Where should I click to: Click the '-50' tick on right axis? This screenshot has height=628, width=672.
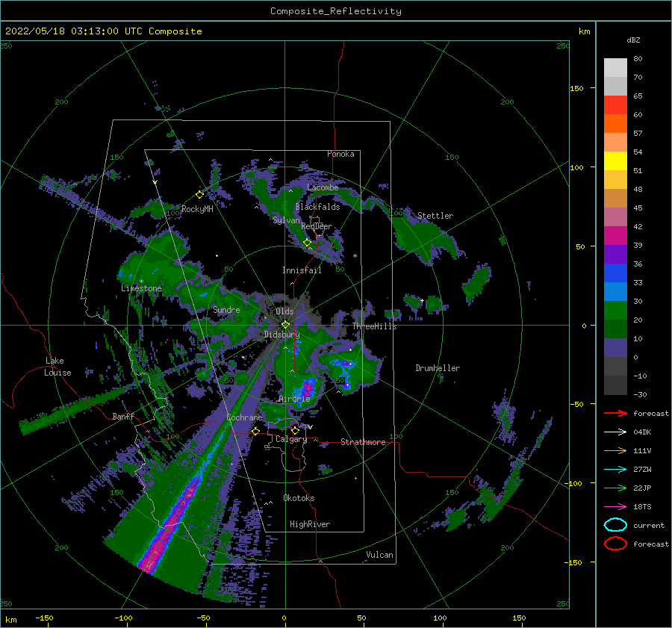pos(576,404)
